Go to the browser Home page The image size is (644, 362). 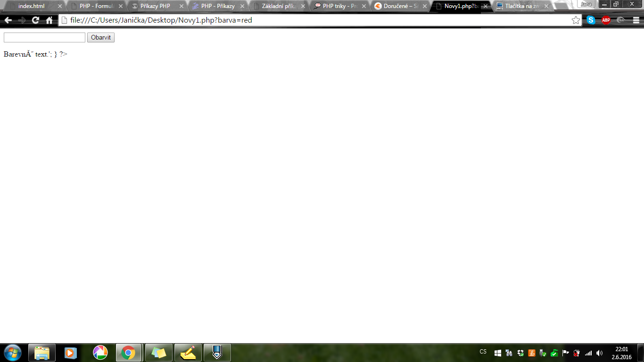49,20
